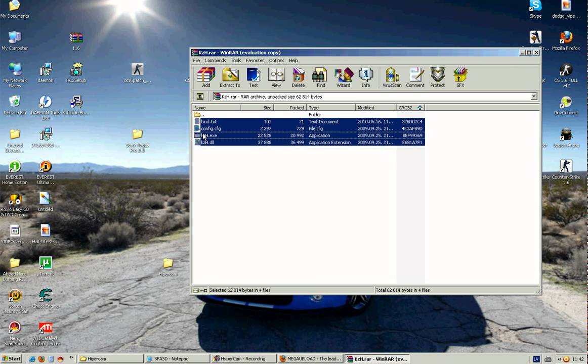
Task: Switch to Hipercam folder taskbar button
Action: tap(111, 359)
